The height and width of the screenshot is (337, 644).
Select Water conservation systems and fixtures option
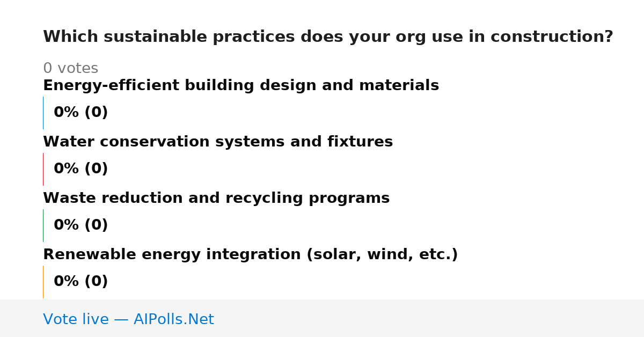click(x=218, y=142)
